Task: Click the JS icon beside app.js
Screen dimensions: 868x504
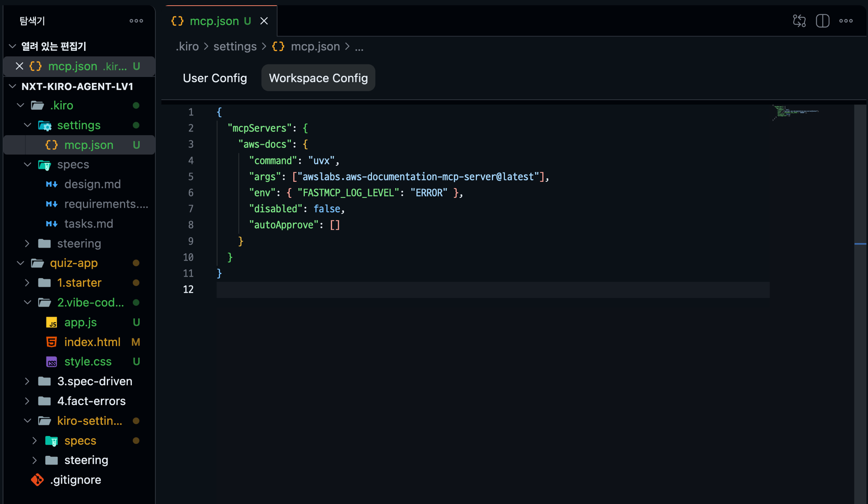Action: [x=52, y=322]
